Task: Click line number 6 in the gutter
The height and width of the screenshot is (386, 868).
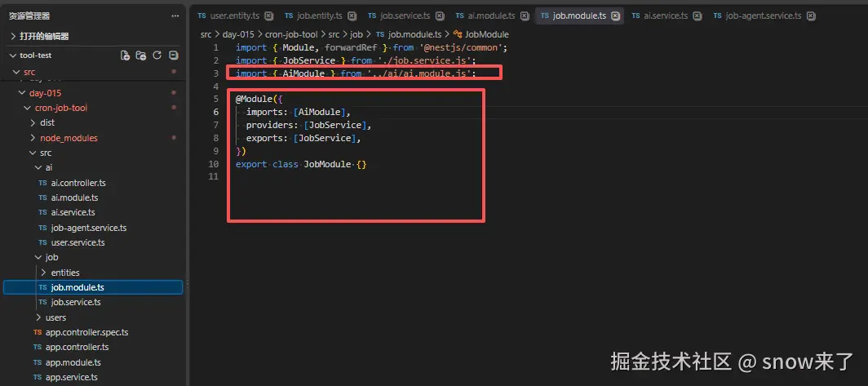Action: pyautogui.click(x=216, y=112)
